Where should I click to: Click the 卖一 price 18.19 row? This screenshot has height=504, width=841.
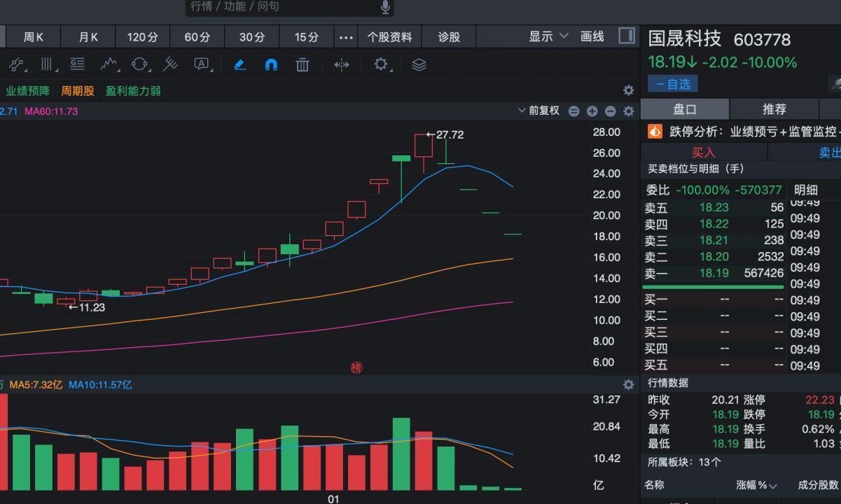point(714,274)
